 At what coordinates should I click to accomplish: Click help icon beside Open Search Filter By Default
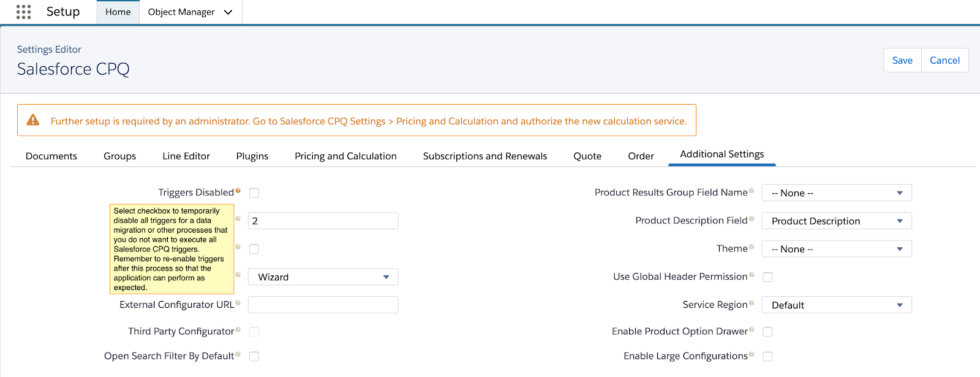(x=238, y=354)
